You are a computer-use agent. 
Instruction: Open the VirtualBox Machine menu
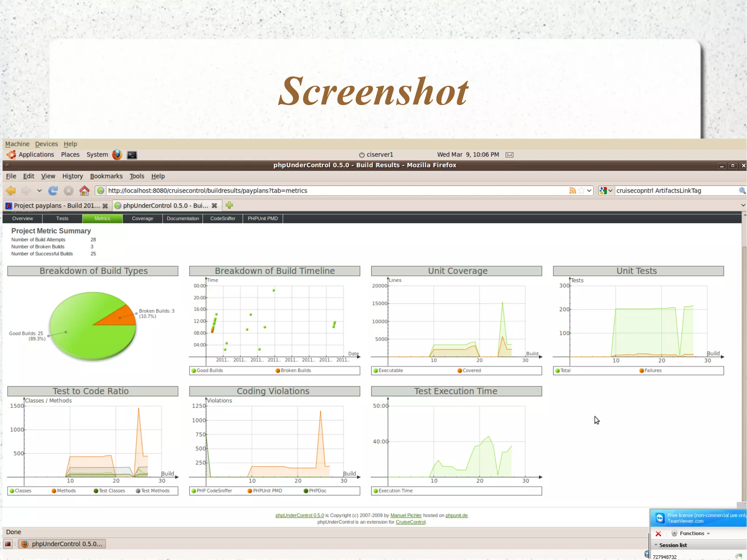click(17, 144)
